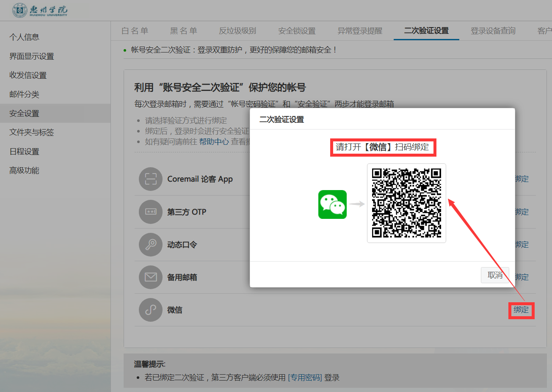
Task: Click the 备用邮箱 envelope icon
Action: coord(151,277)
